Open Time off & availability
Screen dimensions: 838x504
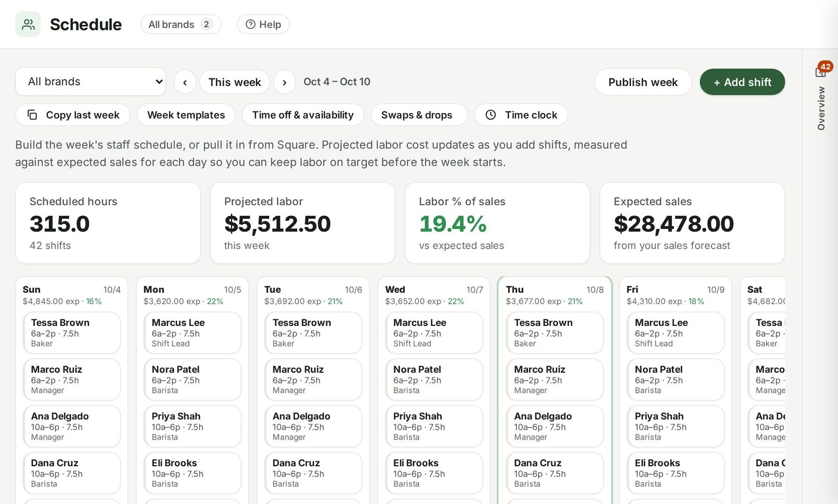303,115
